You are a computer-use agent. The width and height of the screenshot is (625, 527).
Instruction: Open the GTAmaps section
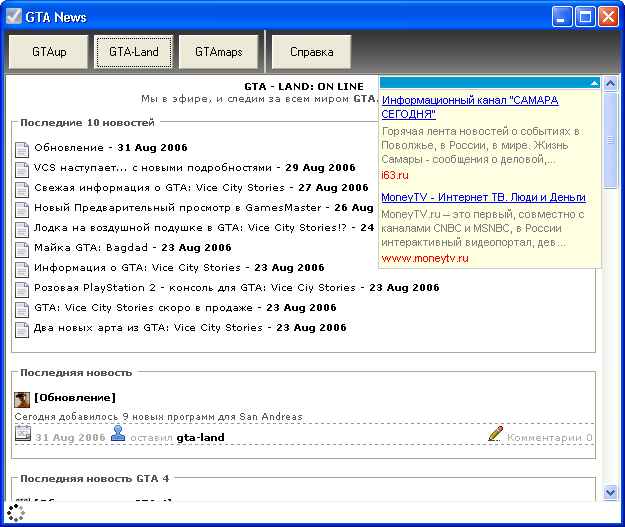219,51
